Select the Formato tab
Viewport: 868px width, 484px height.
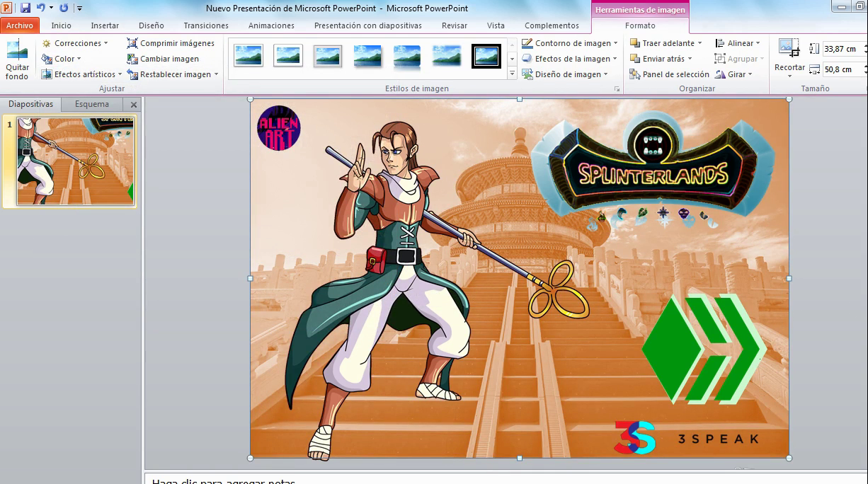[x=640, y=25]
